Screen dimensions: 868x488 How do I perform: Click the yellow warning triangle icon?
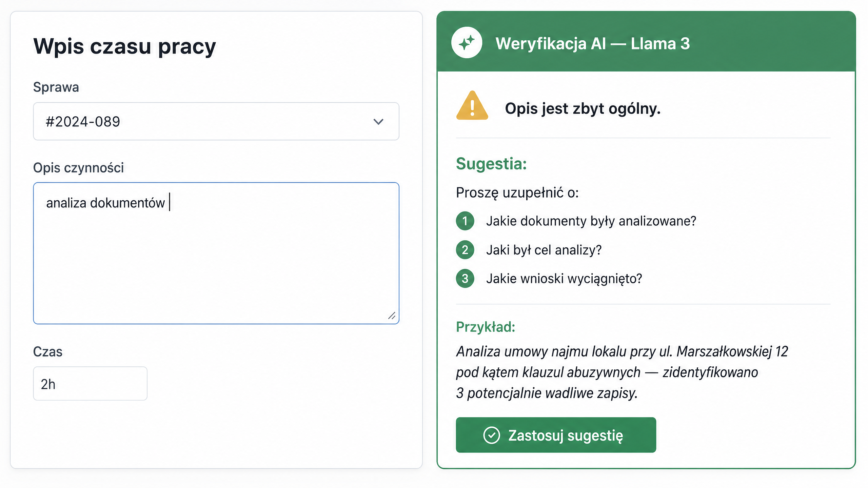point(472,105)
